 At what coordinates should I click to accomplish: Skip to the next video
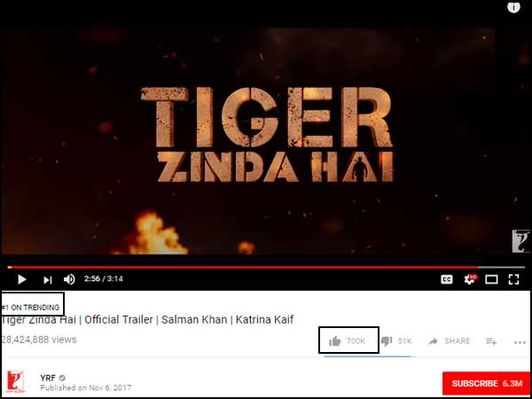48,280
